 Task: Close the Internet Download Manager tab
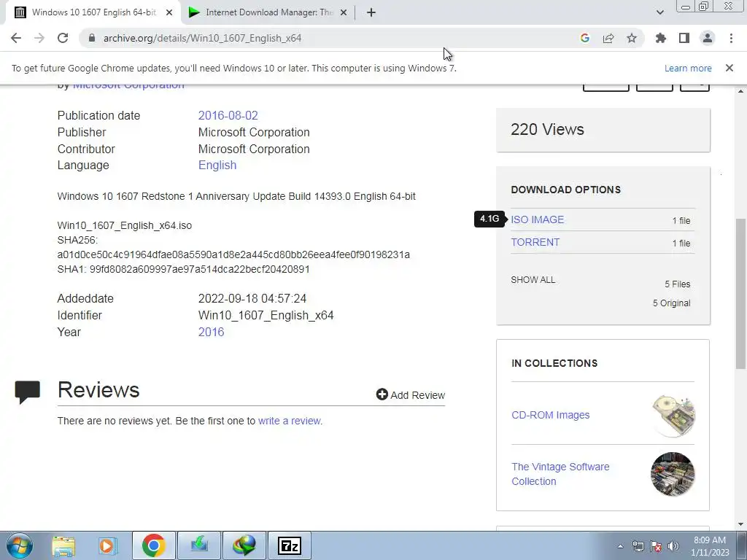(344, 13)
